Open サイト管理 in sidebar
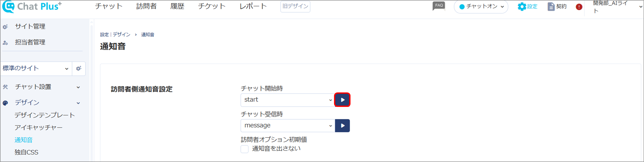Screen dimensions: 644x162 (x=30, y=27)
